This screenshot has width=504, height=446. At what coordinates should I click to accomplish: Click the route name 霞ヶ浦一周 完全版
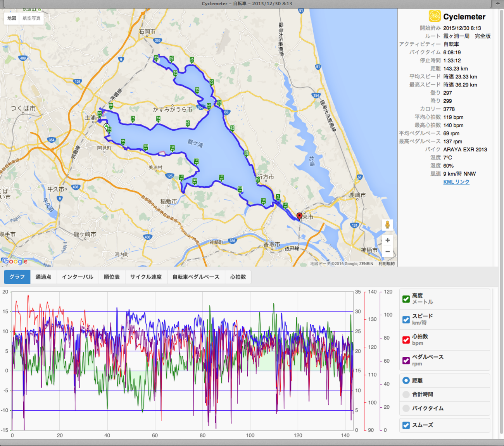coord(467,36)
